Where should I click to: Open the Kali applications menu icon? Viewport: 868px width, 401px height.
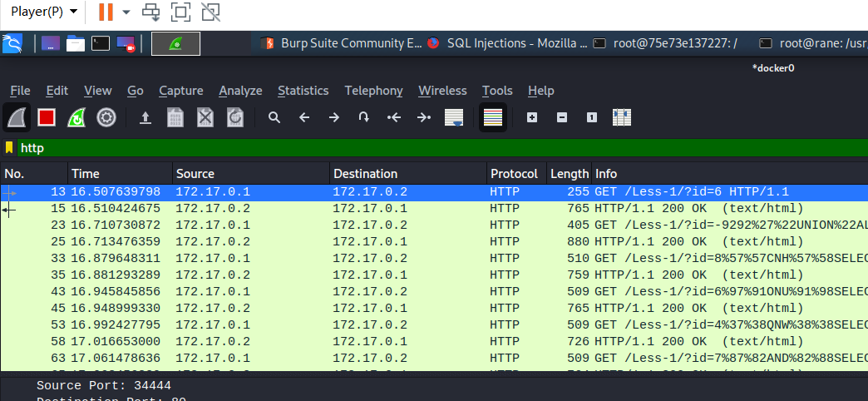pyautogui.click(x=12, y=43)
